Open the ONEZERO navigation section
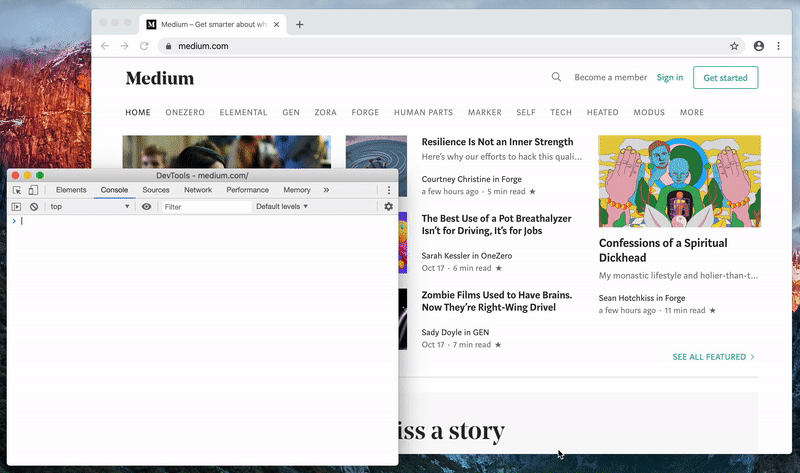Viewport: 800px width, 473px height. coord(185,112)
